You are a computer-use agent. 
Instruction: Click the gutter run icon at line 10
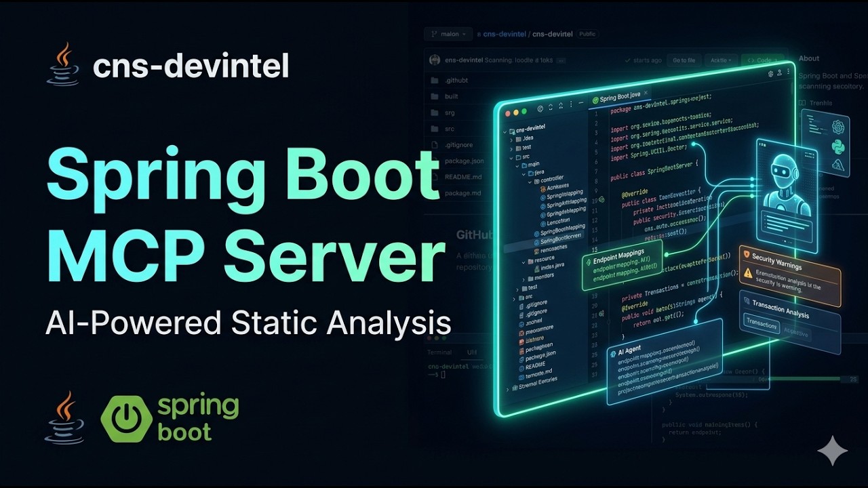601,201
